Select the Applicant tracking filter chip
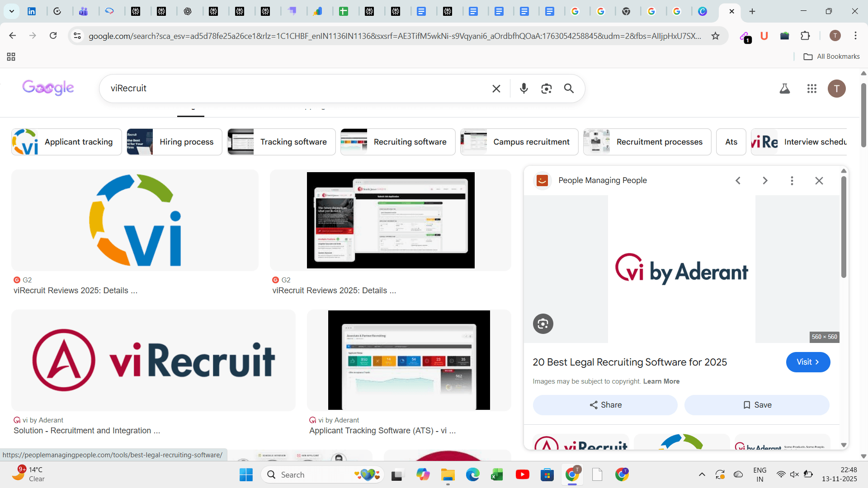This screenshot has height=488, width=868. (x=66, y=142)
